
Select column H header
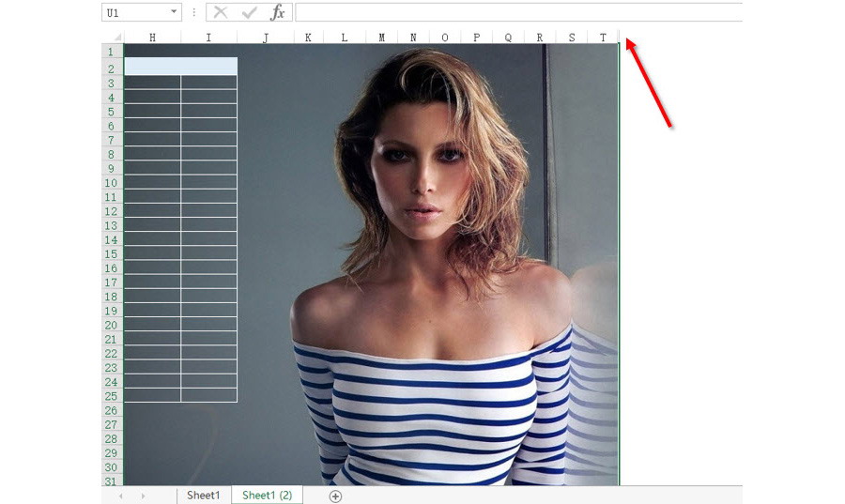(x=152, y=38)
